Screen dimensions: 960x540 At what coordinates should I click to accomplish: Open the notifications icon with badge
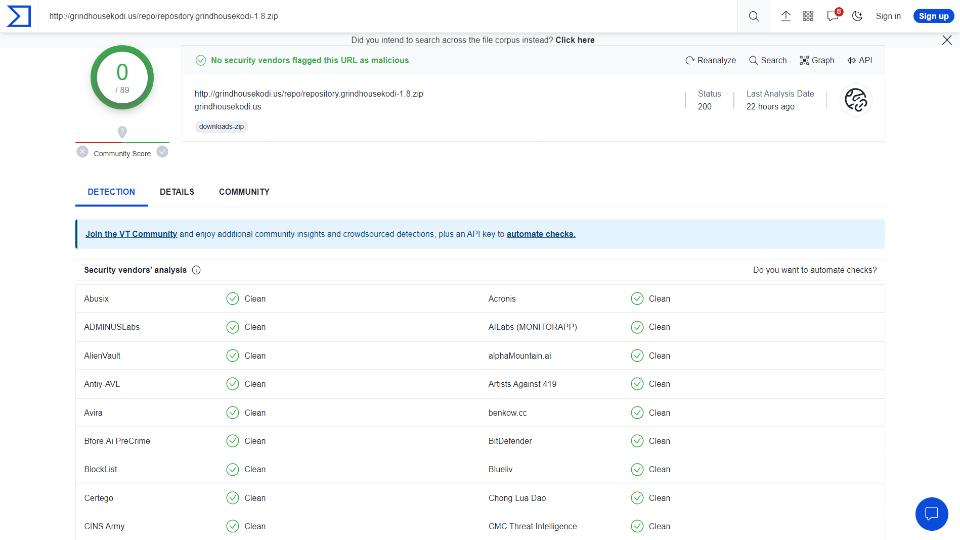click(833, 15)
